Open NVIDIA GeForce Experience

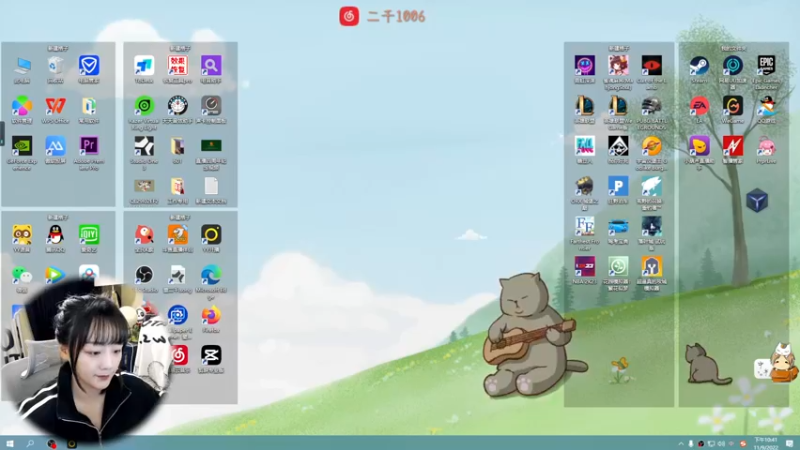(x=22, y=146)
